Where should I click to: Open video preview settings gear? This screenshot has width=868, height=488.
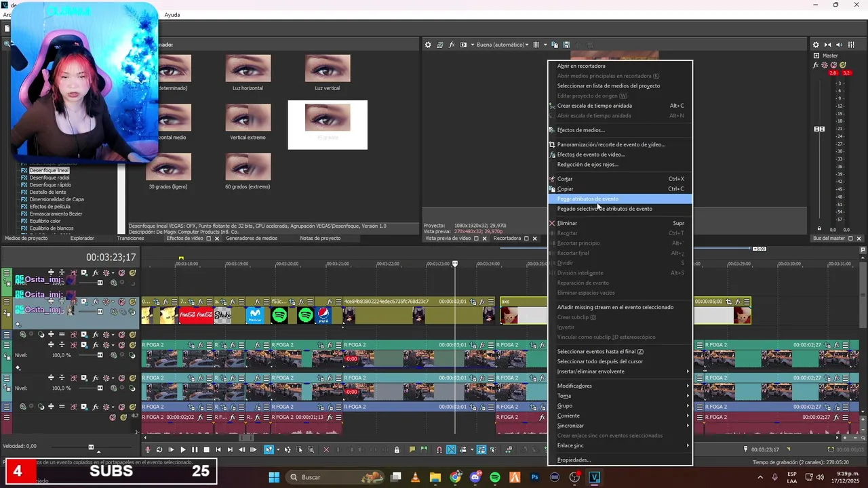(x=428, y=45)
